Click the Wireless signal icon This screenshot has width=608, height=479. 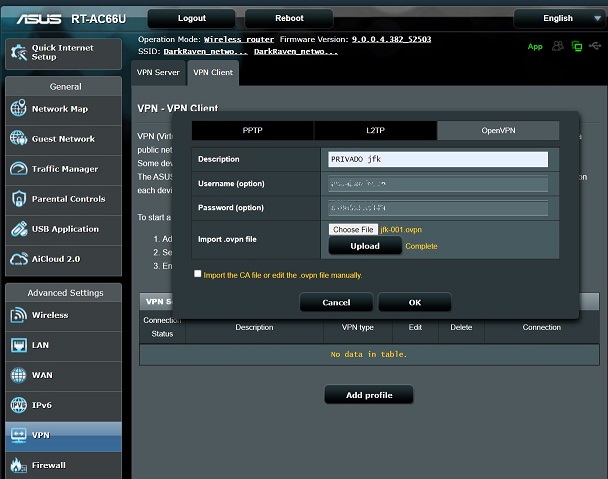point(18,315)
